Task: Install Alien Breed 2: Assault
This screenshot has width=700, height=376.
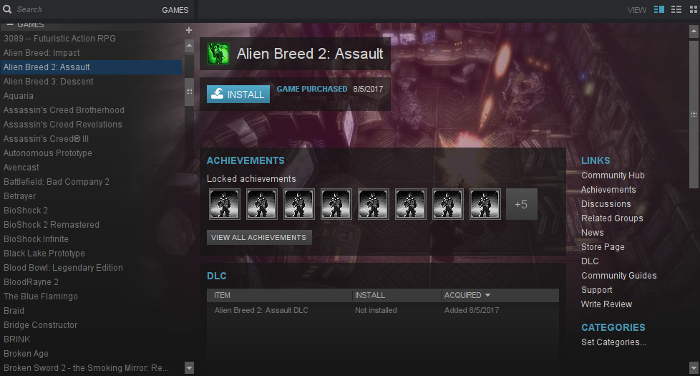Action: [x=238, y=94]
